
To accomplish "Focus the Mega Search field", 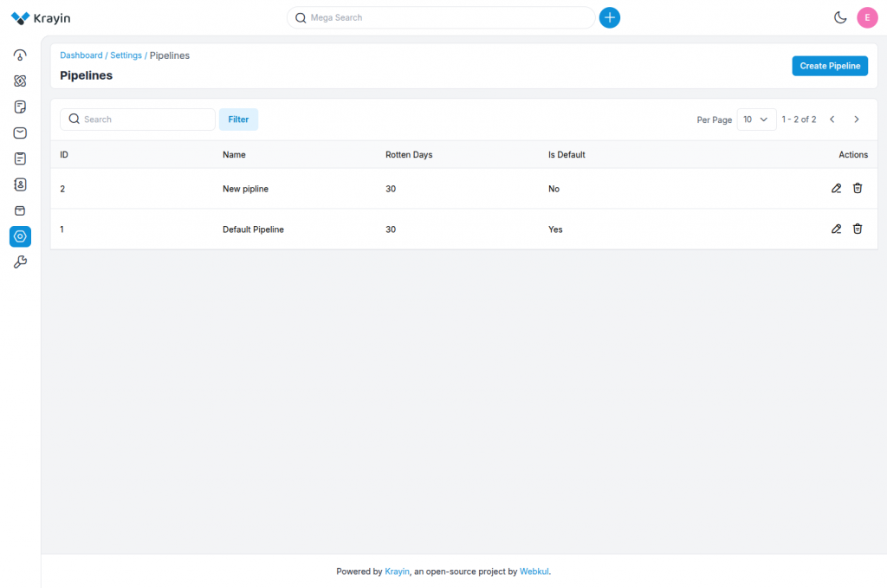I will click(x=441, y=17).
